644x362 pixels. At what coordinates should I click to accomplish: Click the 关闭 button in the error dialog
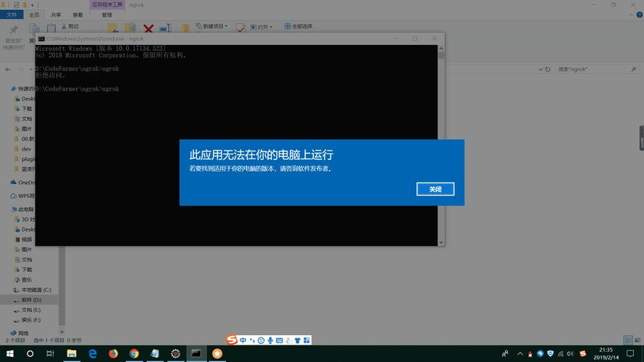(x=435, y=189)
